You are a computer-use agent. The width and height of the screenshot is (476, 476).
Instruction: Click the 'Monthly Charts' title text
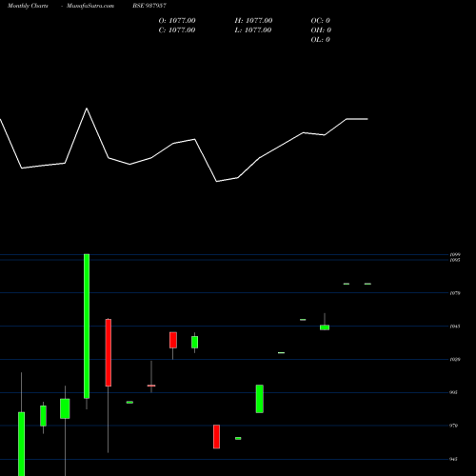point(28,6)
